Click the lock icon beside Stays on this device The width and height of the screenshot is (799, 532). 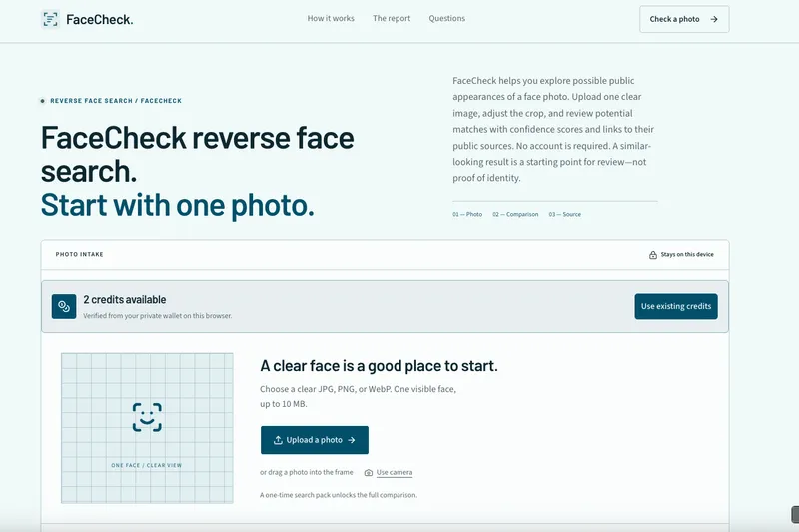[x=653, y=255]
